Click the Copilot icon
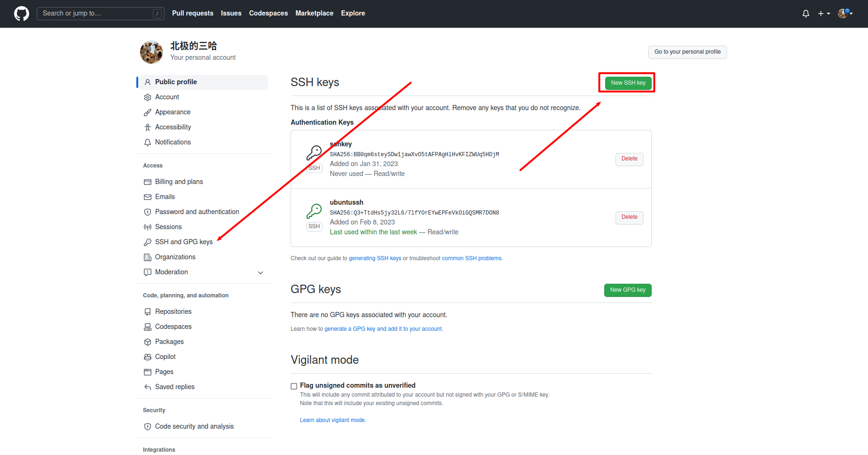The height and width of the screenshot is (455, 868). (148, 357)
